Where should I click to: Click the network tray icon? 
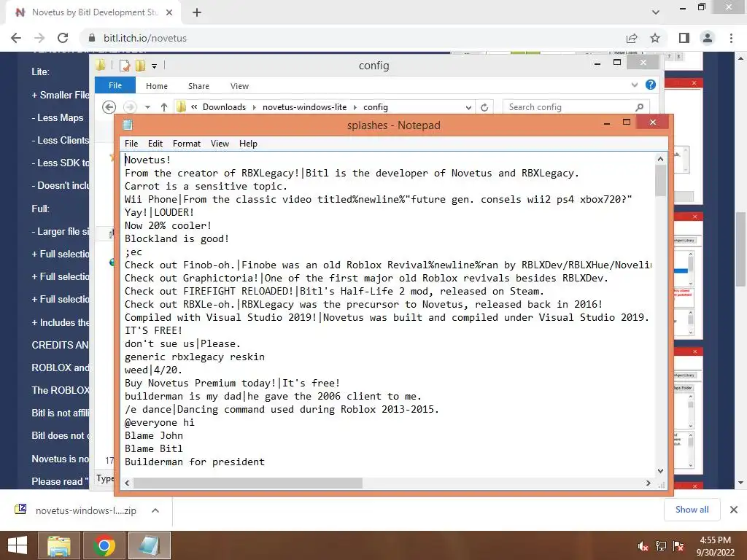point(661,546)
